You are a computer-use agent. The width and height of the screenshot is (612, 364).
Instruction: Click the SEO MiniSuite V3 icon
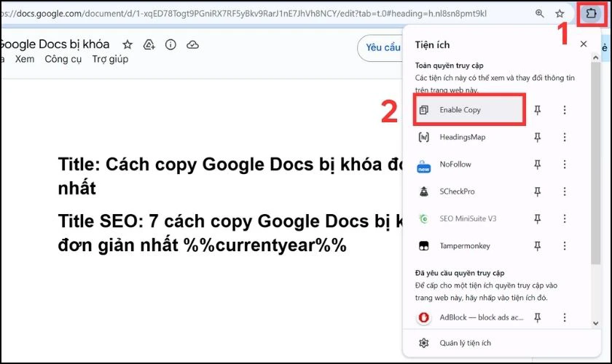point(424,219)
